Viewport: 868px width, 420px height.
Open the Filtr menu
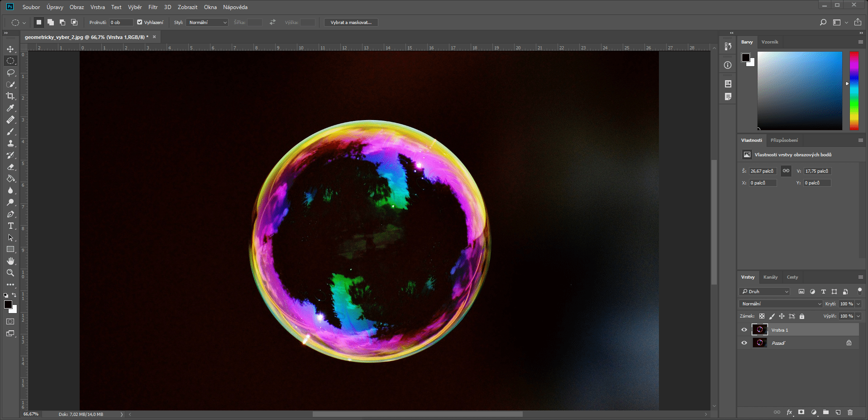pyautogui.click(x=153, y=7)
